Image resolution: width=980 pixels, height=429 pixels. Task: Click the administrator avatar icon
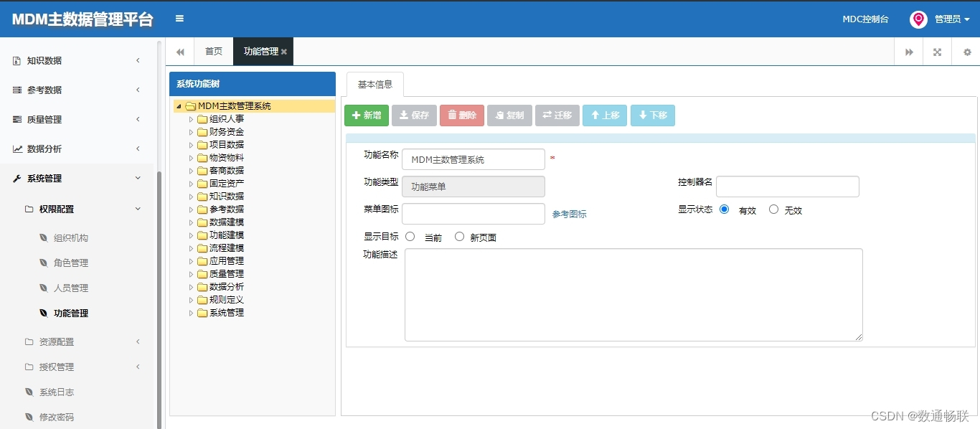pos(918,19)
